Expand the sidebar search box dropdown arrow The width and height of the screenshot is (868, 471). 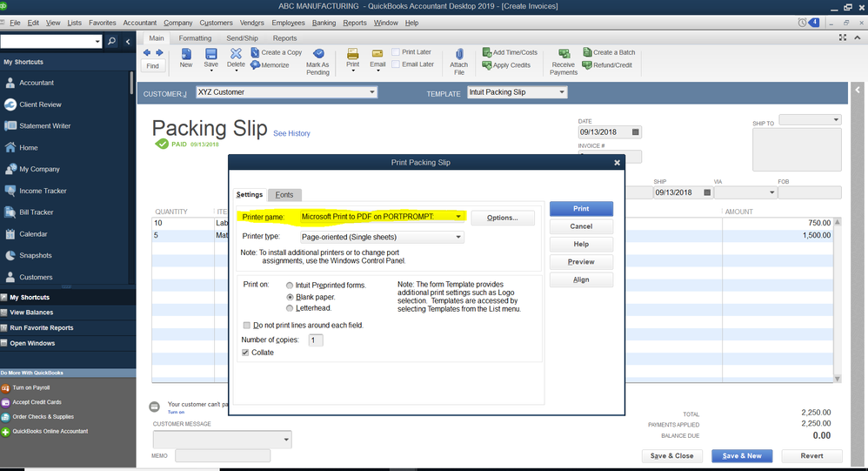97,42
